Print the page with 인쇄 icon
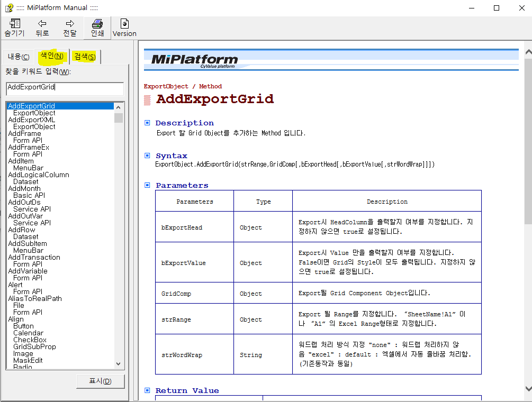532x402 pixels. (97, 28)
